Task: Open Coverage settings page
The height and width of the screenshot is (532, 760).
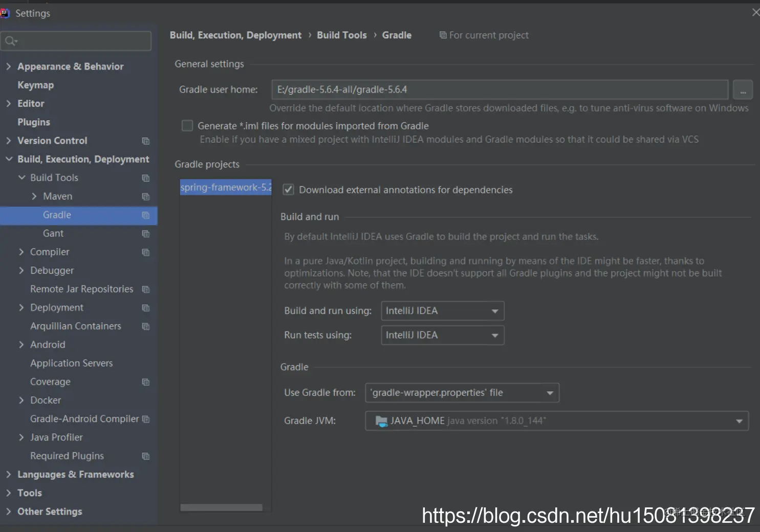Action: [x=50, y=382]
